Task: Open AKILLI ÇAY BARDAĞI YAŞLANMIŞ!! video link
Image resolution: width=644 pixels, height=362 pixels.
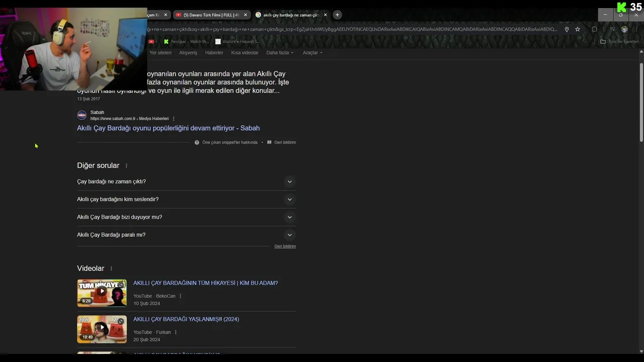Action: pyautogui.click(x=186, y=319)
